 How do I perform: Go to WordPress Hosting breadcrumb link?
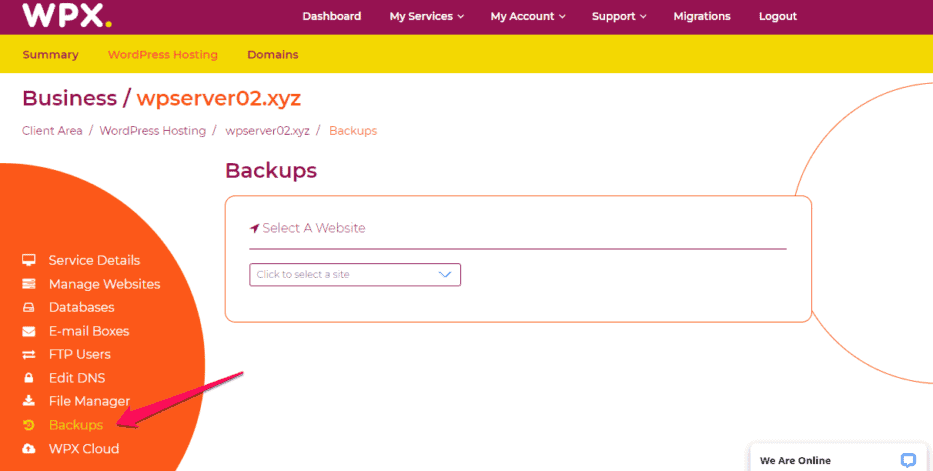click(152, 131)
